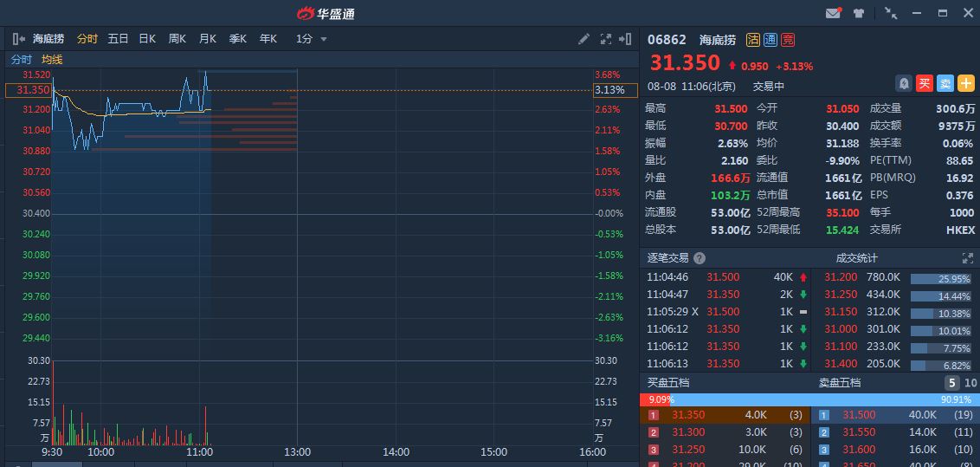980x467 pixels.
Task: Click the 14.44% volume distribution bar
Action: click(941, 295)
